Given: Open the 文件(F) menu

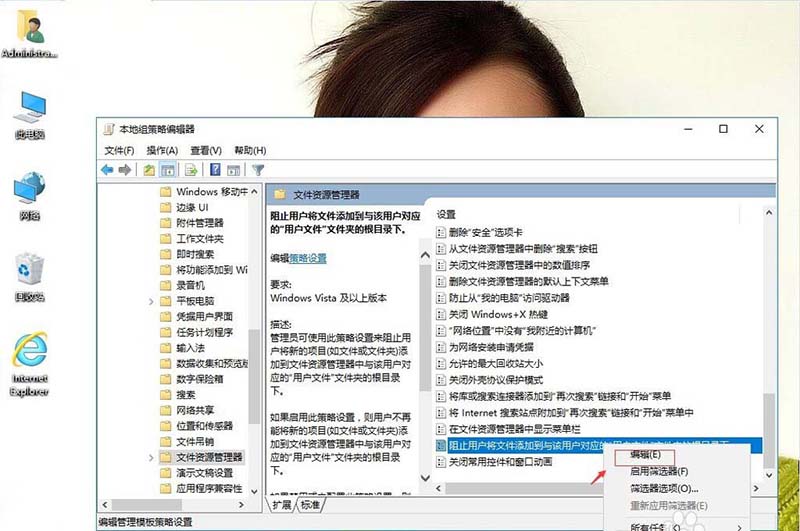Looking at the screenshot, I should 119,150.
